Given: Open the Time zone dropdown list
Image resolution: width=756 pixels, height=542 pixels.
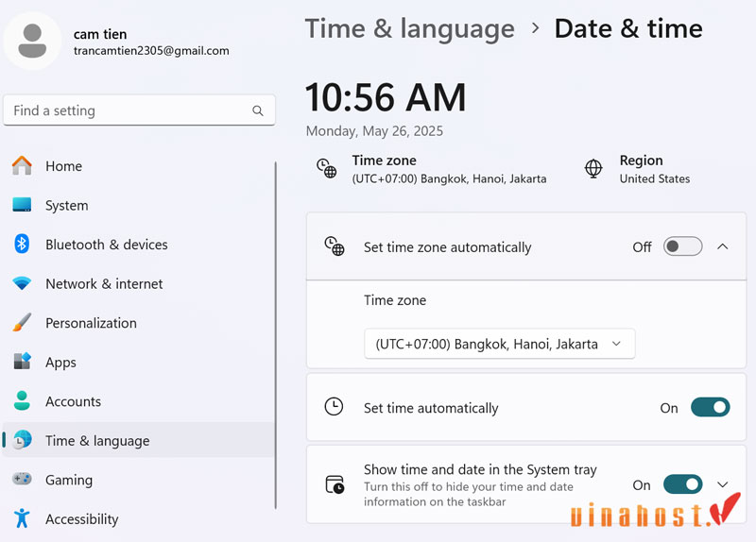Looking at the screenshot, I should 500,344.
